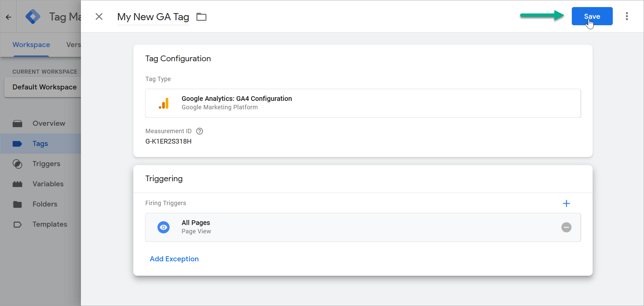
Task: Click the Add Exception link
Action: click(x=174, y=259)
